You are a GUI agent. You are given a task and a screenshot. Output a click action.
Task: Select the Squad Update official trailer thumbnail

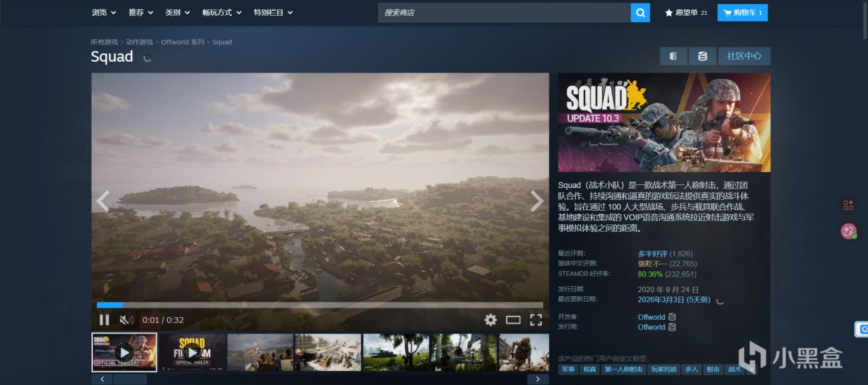click(x=124, y=352)
